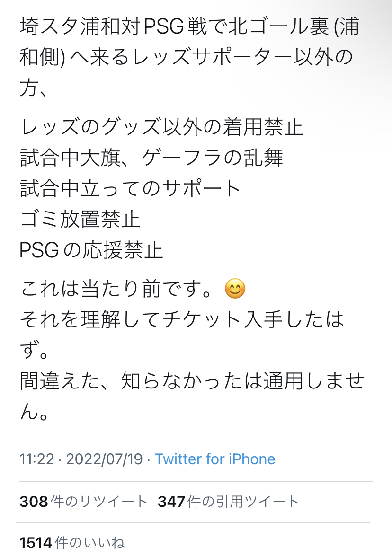Image resolution: width=392 pixels, height=556 pixels.
Task: Open the 308件のリツイート list
Action: coord(84,502)
